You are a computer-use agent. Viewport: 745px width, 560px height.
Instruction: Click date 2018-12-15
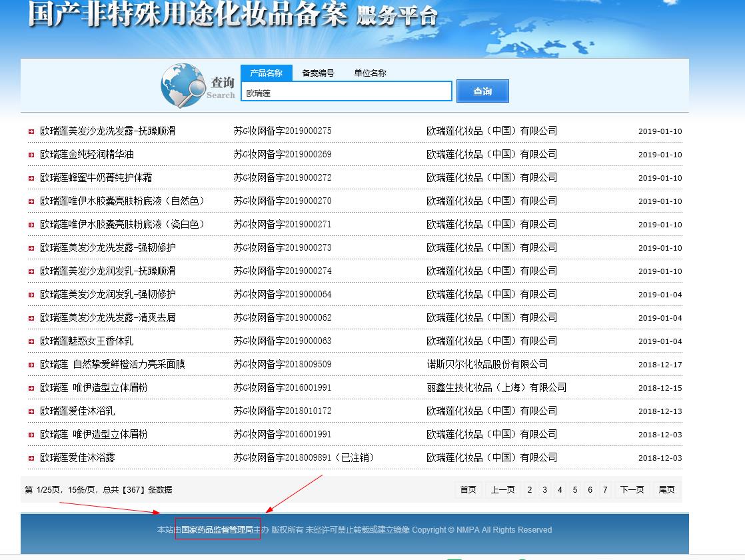tap(660, 388)
